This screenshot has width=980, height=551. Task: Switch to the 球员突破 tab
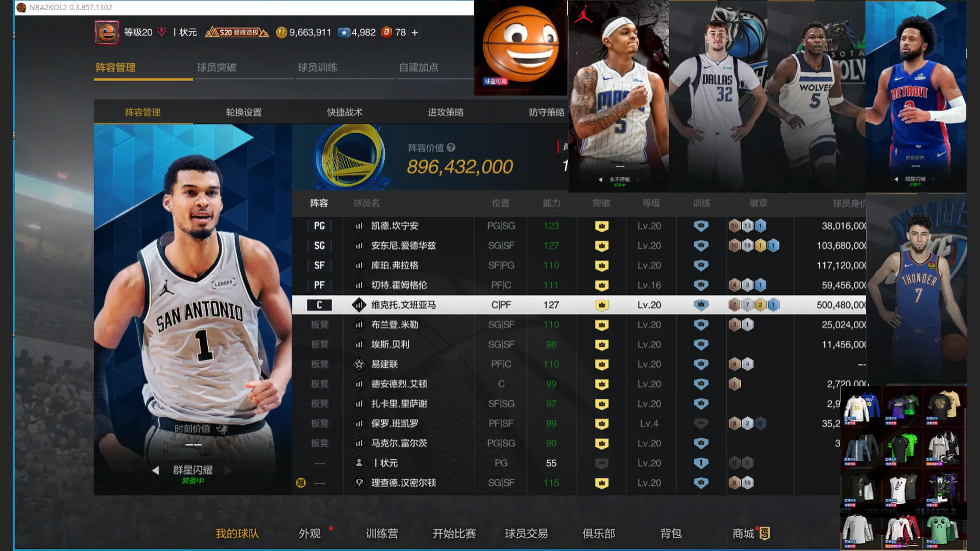216,67
